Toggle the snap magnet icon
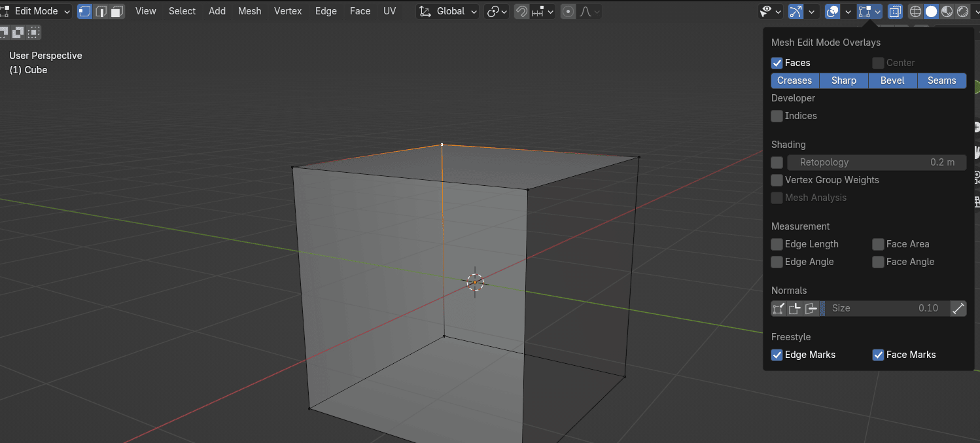Image resolution: width=980 pixels, height=443 pixels. 521,11
